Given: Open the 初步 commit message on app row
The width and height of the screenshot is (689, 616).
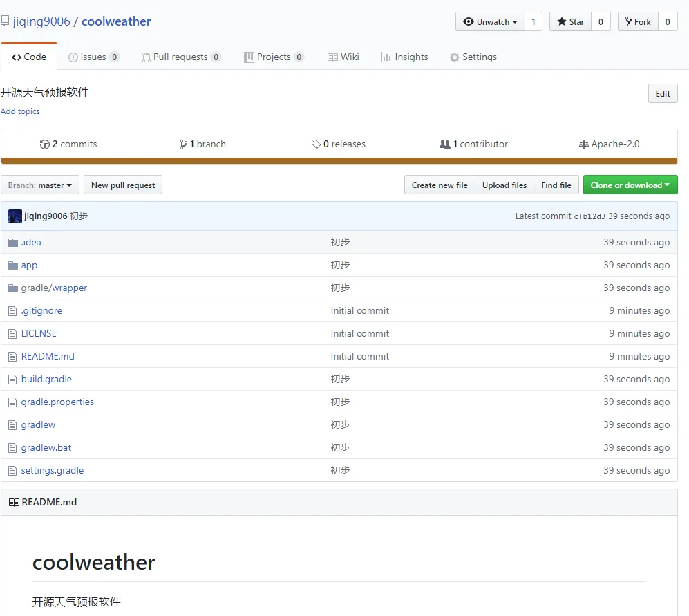Looking at the screenshot, I should [340, 265].
